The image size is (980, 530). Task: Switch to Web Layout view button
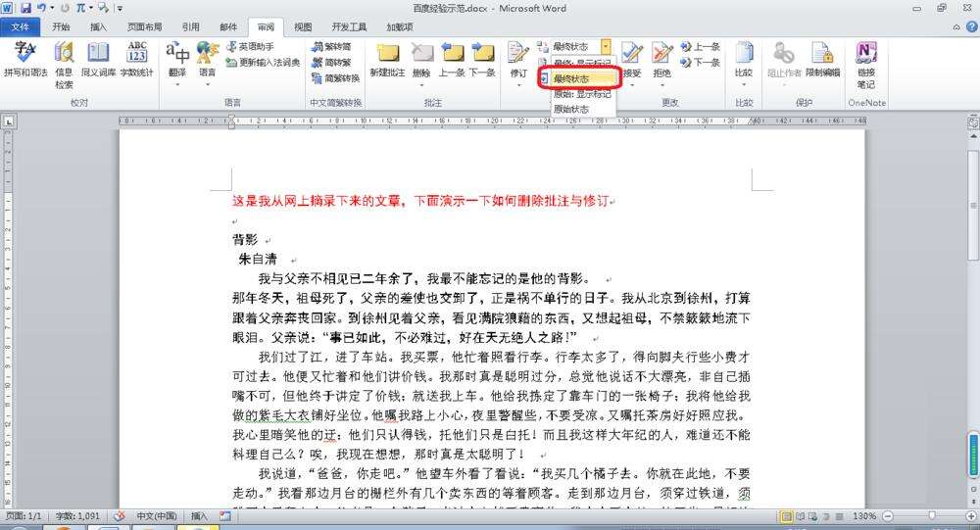point(812,517)
